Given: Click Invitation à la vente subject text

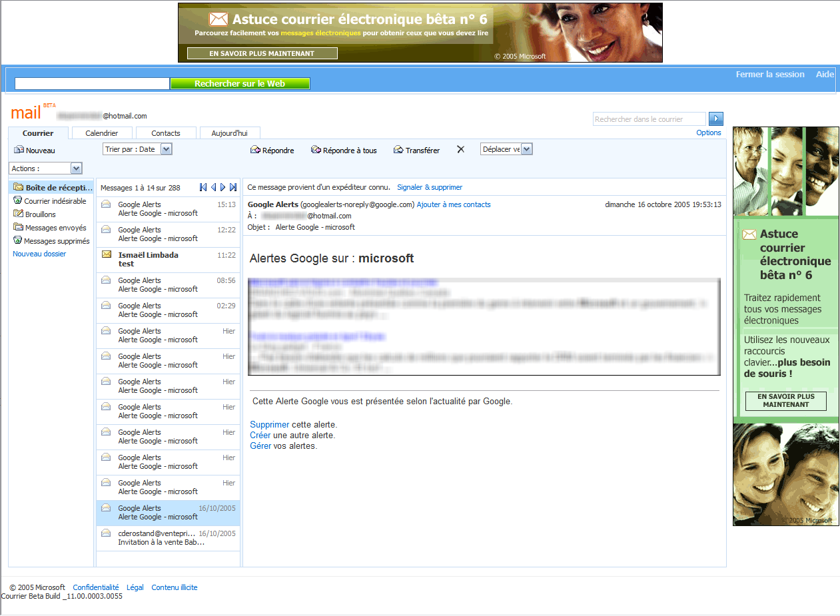Looking at the screenshot, I should click(x=162, y=542).
